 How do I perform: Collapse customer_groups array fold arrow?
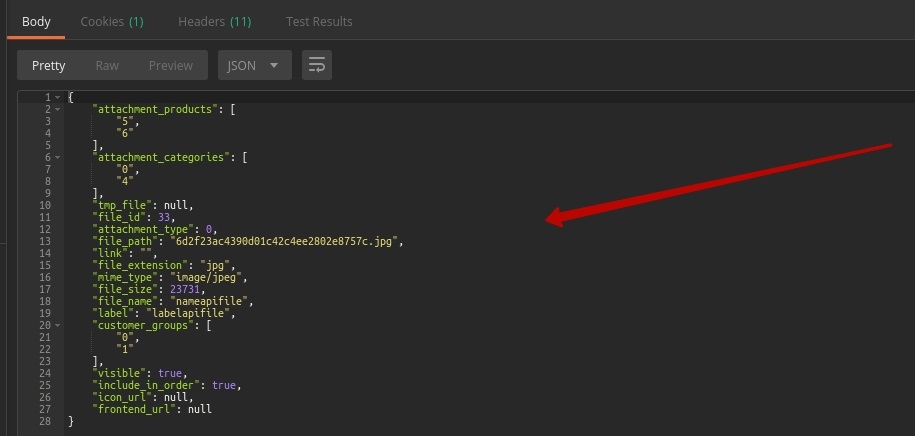click(58, 325)
